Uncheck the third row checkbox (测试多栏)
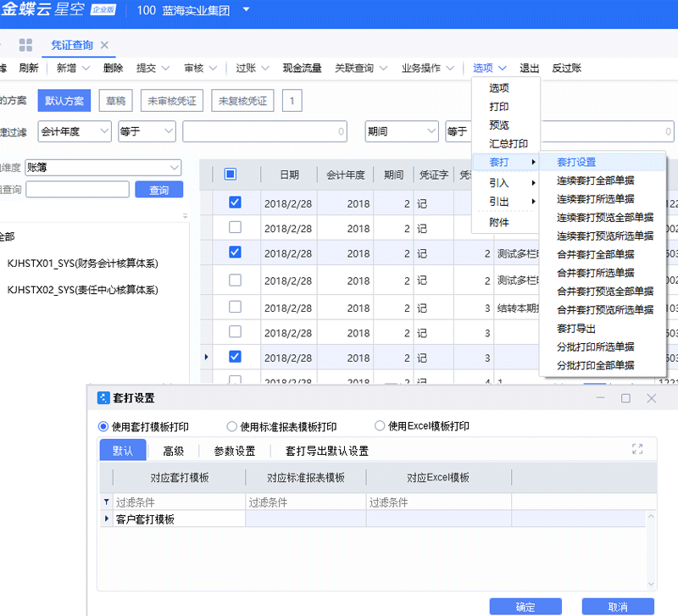678x616 pixels. point(235,253)
